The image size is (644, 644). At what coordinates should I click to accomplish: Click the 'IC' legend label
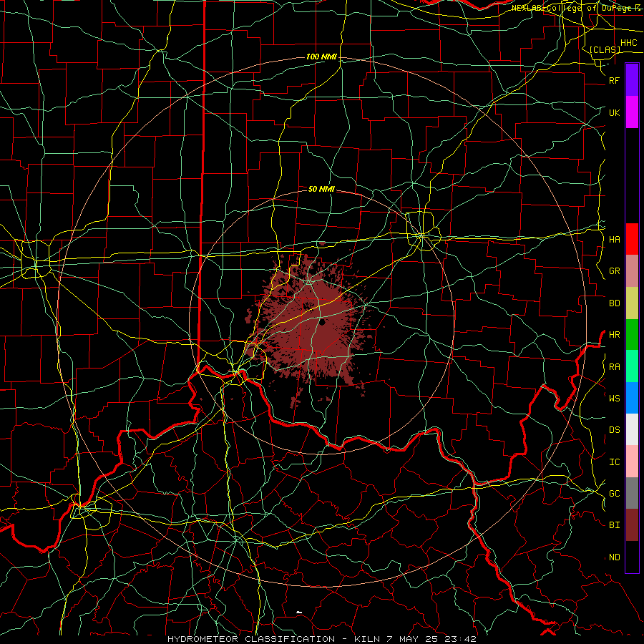(615, 462)
